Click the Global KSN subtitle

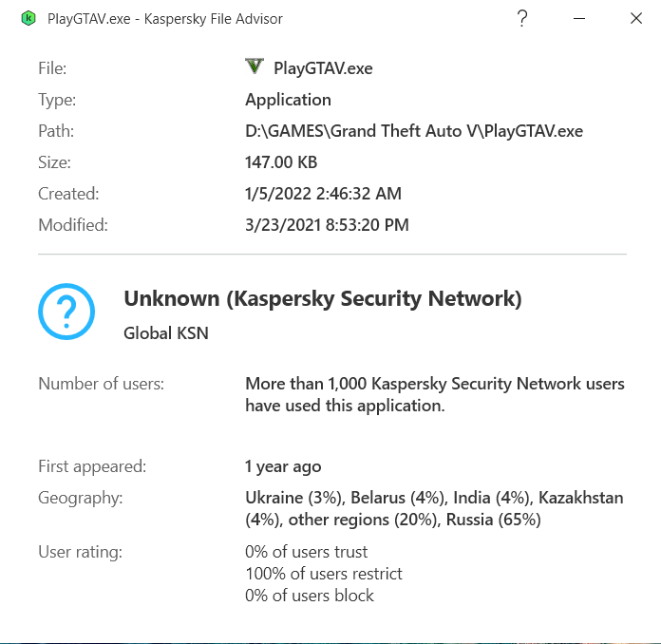[x=166, y=333]
